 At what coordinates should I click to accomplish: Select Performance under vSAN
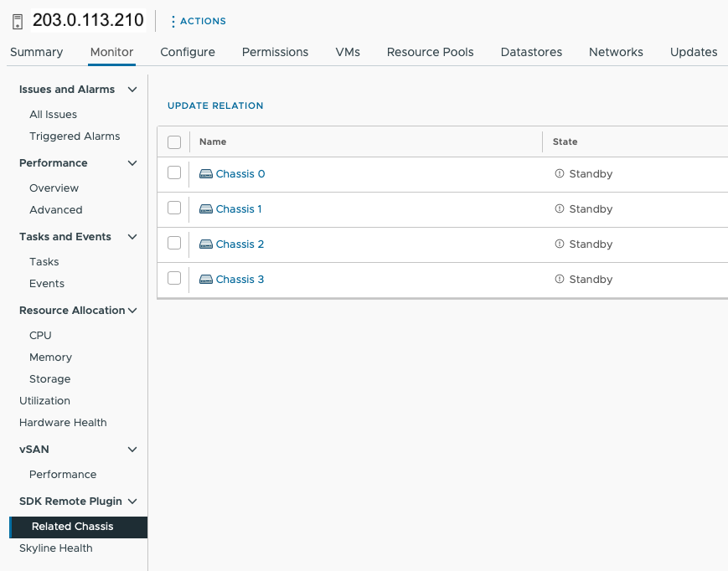63,475
